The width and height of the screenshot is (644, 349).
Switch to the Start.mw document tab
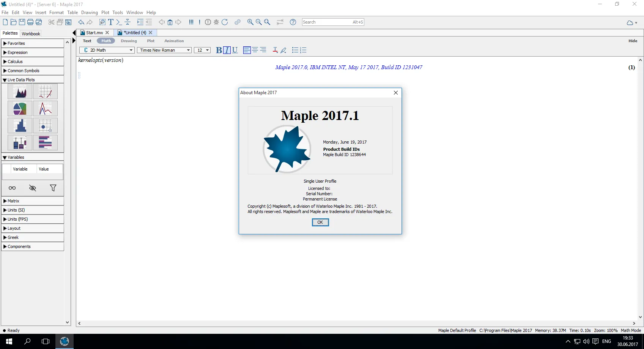click(94, 33)
